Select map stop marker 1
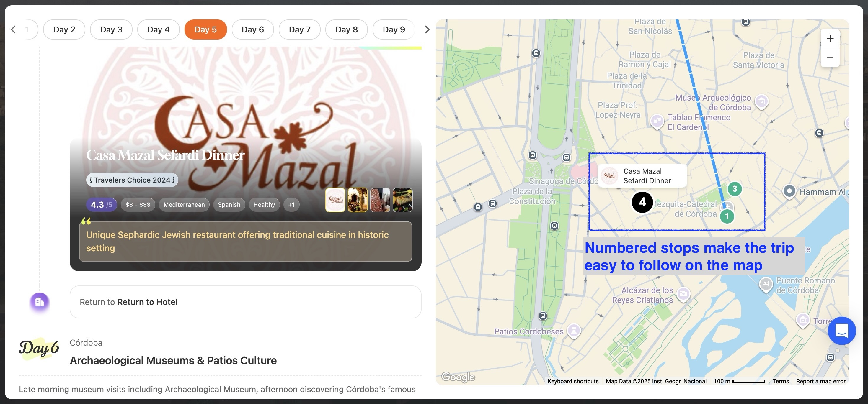 (x=727, y=216)
